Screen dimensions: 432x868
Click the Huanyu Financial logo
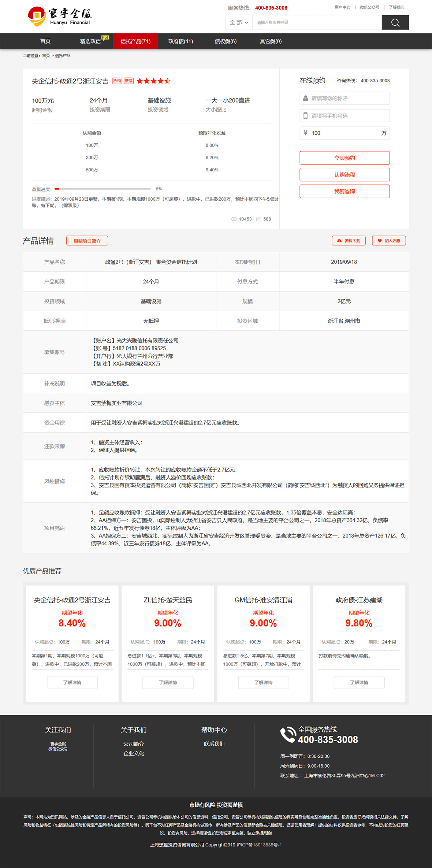point(60,16)
